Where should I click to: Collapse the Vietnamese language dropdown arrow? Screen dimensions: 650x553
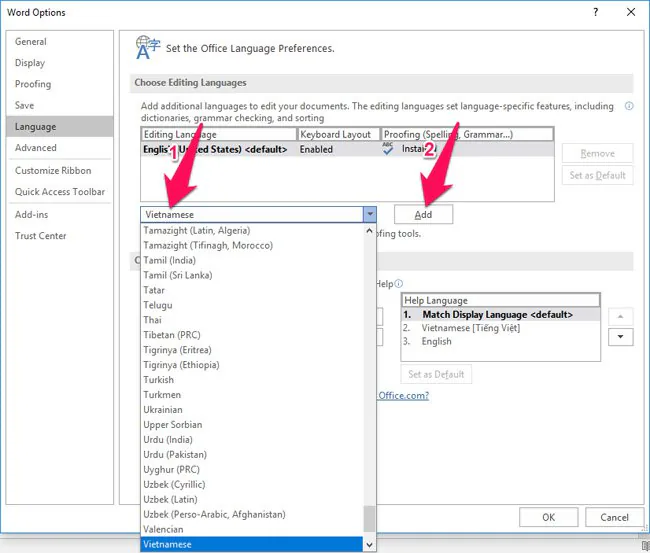(369, 214)
